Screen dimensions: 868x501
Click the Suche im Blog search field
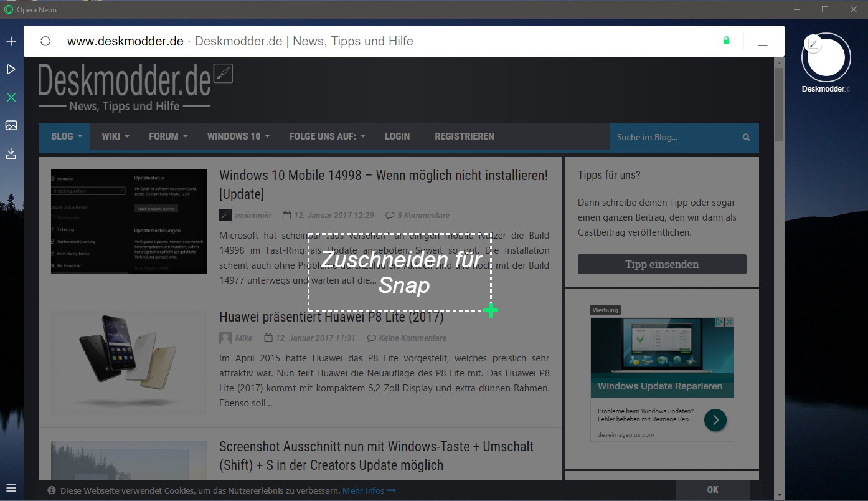674,138
